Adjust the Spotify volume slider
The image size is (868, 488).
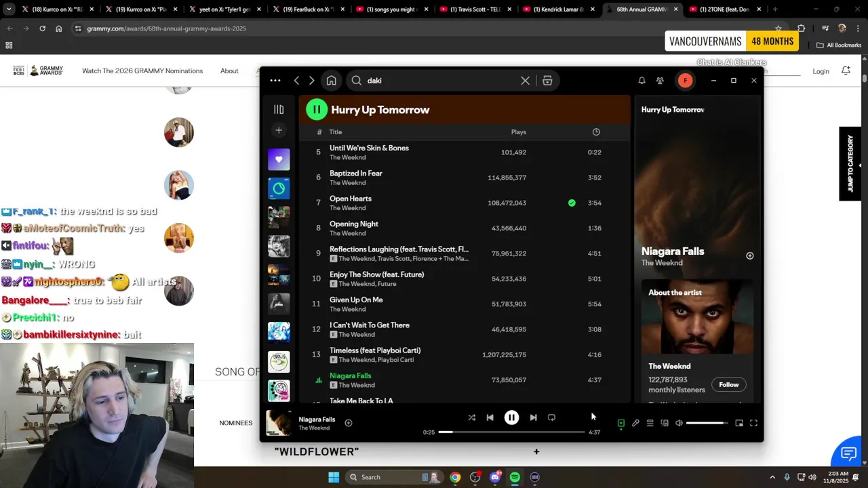(x=707, y=423)
